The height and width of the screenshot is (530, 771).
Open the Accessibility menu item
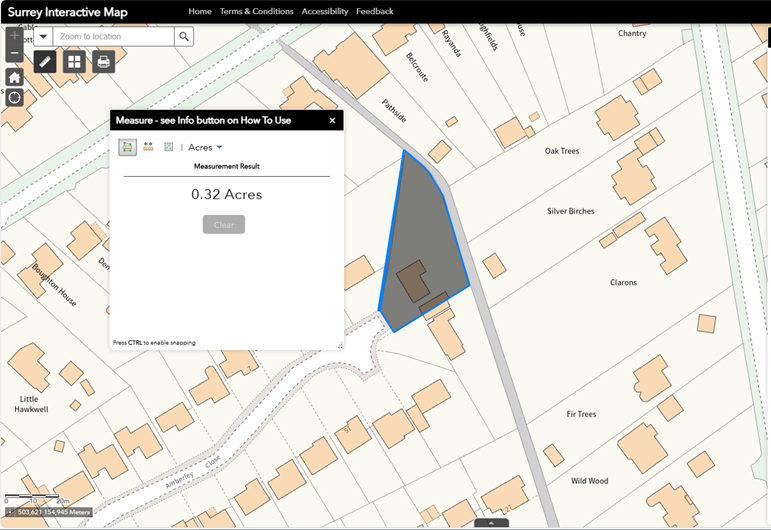[x=325, y=11]
